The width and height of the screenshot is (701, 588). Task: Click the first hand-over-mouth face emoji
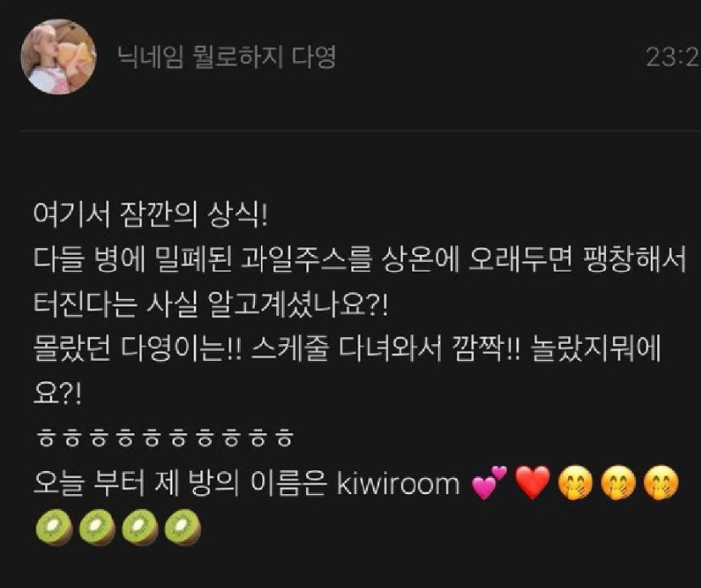pos(576,483)
